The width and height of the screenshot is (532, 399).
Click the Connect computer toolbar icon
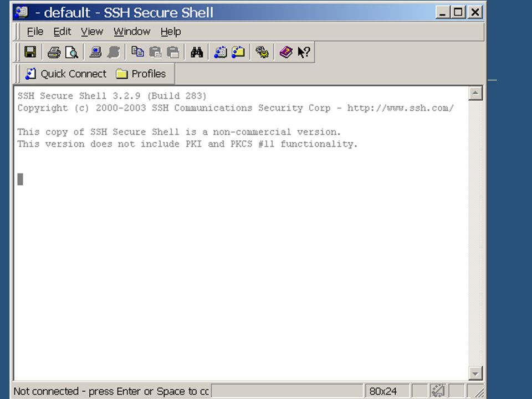click(95, 52)
